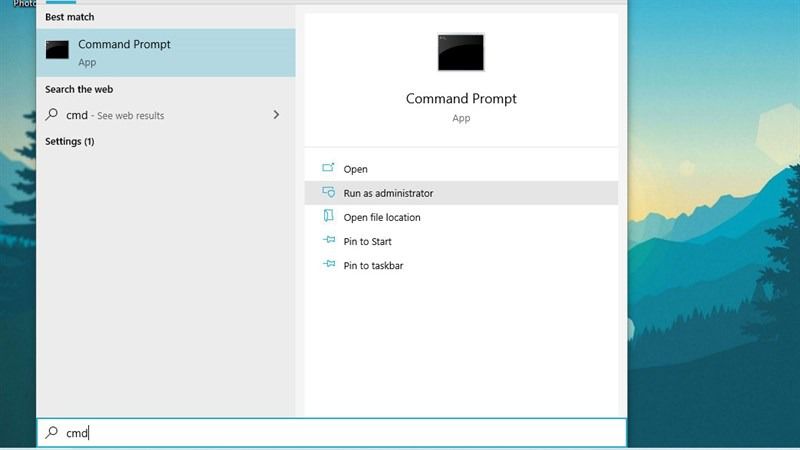Expand the cmd web results arrow
Viewport: 800px width, 450px height.
276,115
